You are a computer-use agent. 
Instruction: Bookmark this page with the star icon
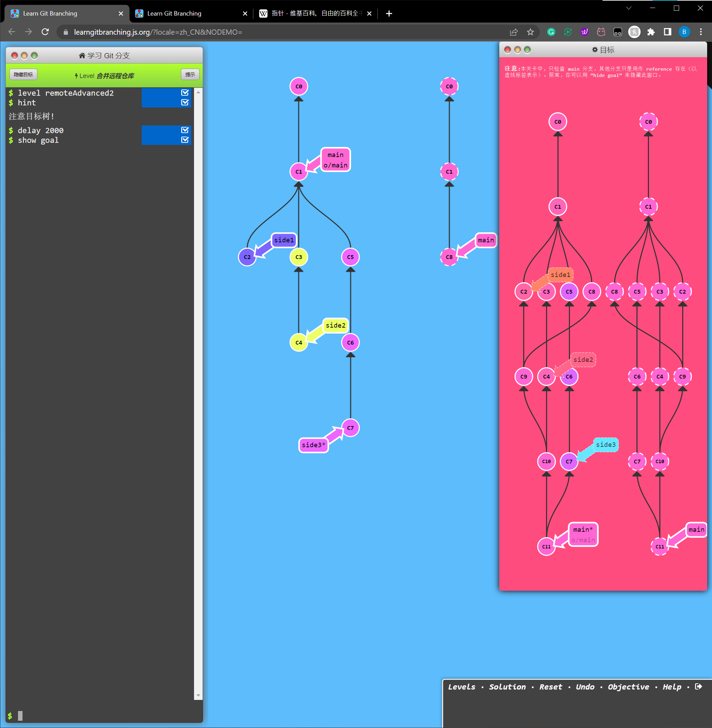(x=530, y=32)
